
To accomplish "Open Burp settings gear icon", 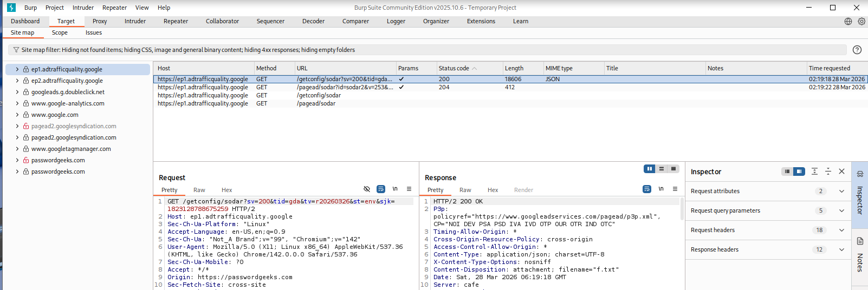I will pyautogui.click(x=861, y=22).
